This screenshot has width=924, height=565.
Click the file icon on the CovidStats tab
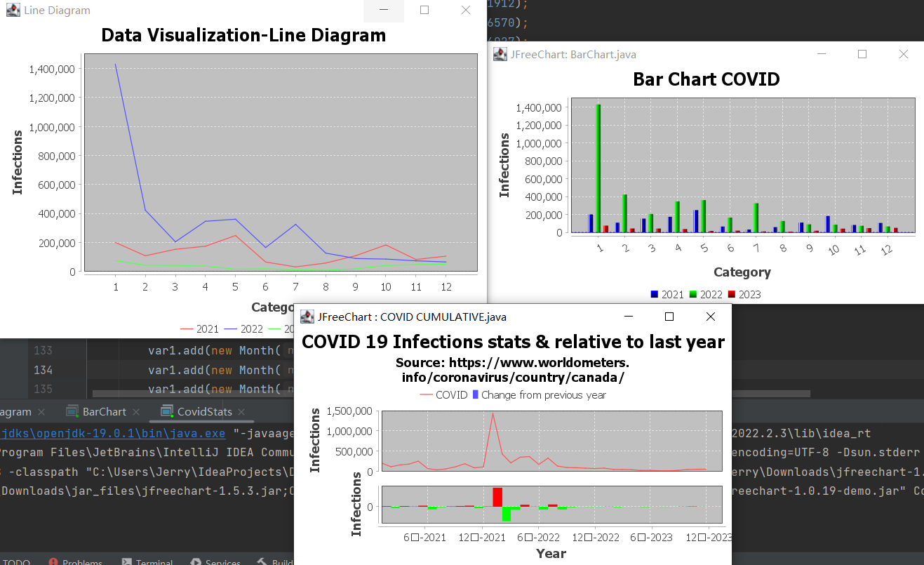click(166, 412)
